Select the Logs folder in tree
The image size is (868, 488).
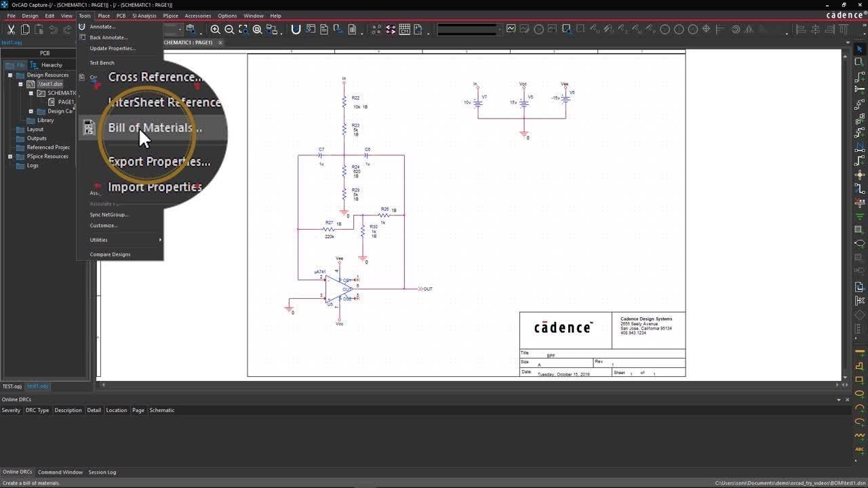28,165
